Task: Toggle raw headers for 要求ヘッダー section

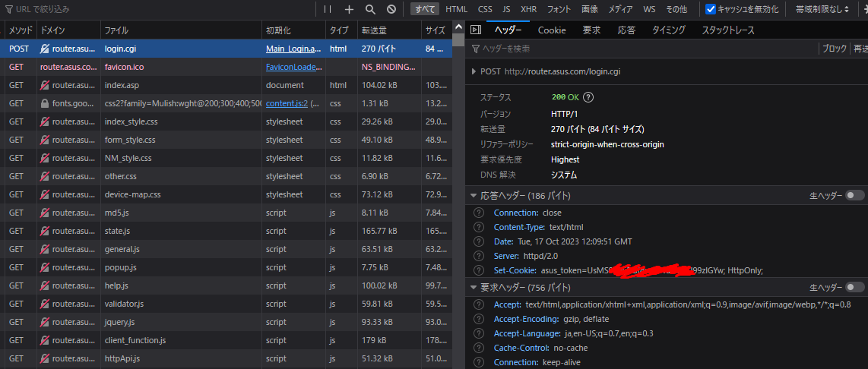Action: click(855, 288)
